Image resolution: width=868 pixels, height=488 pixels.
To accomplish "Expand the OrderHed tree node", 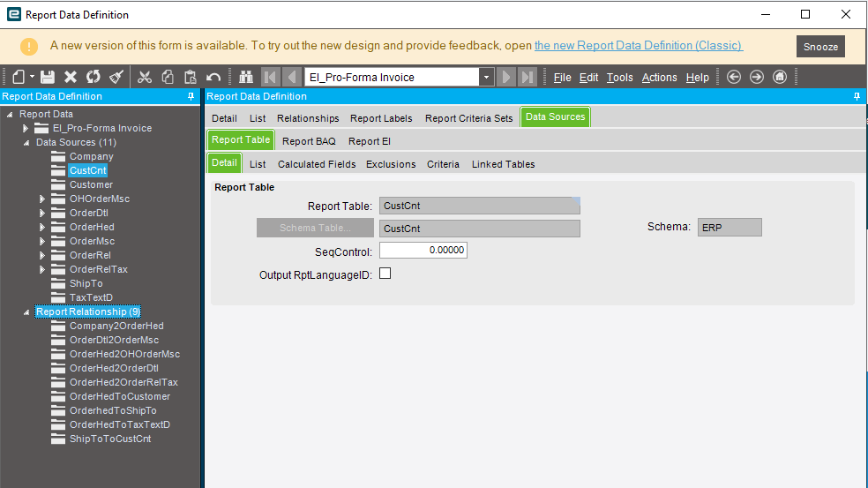I will (x=42, y=227).
